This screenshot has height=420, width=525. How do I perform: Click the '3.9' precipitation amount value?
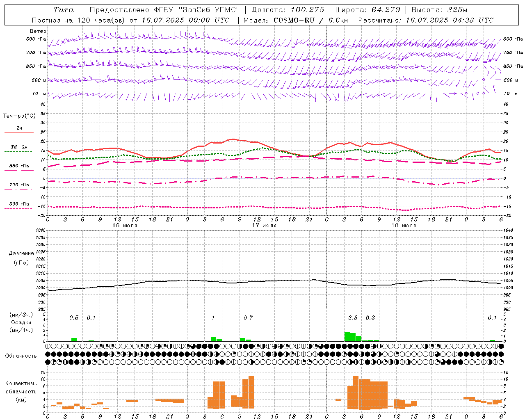point(353,318)
